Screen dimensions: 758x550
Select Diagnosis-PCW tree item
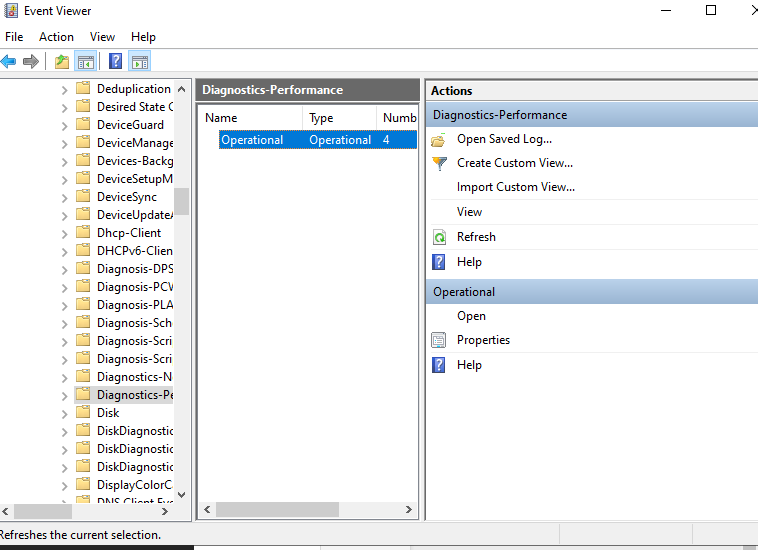coord(135,287)
